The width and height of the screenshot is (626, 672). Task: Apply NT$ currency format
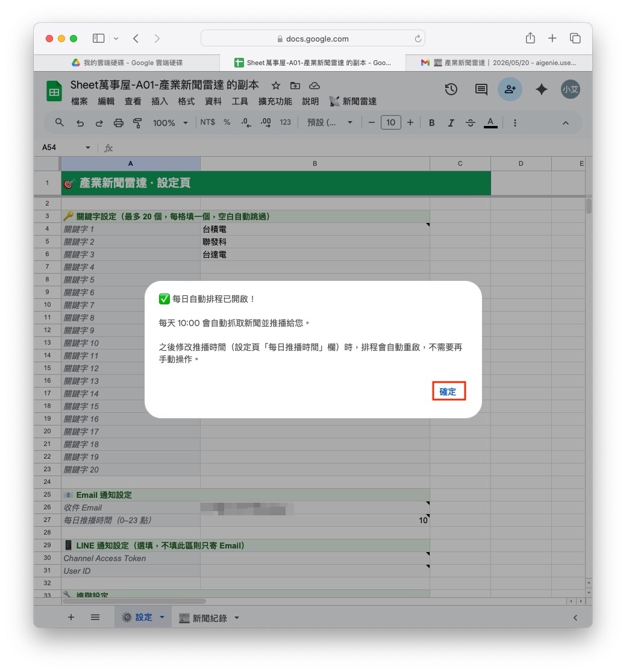pyautogui.click(x=207, y=122)
